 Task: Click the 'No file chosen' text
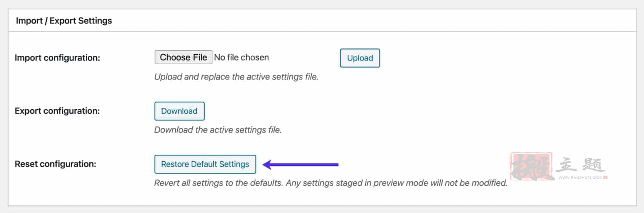click(241, 57)
